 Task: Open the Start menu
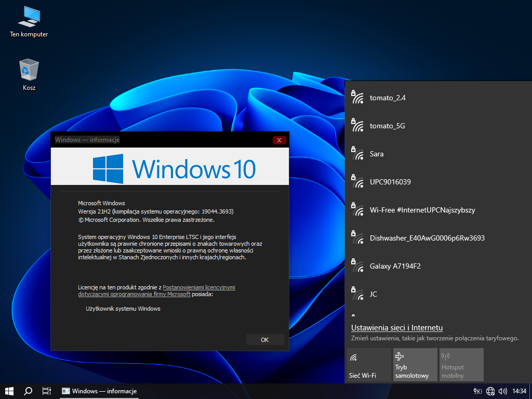(9, 391)
